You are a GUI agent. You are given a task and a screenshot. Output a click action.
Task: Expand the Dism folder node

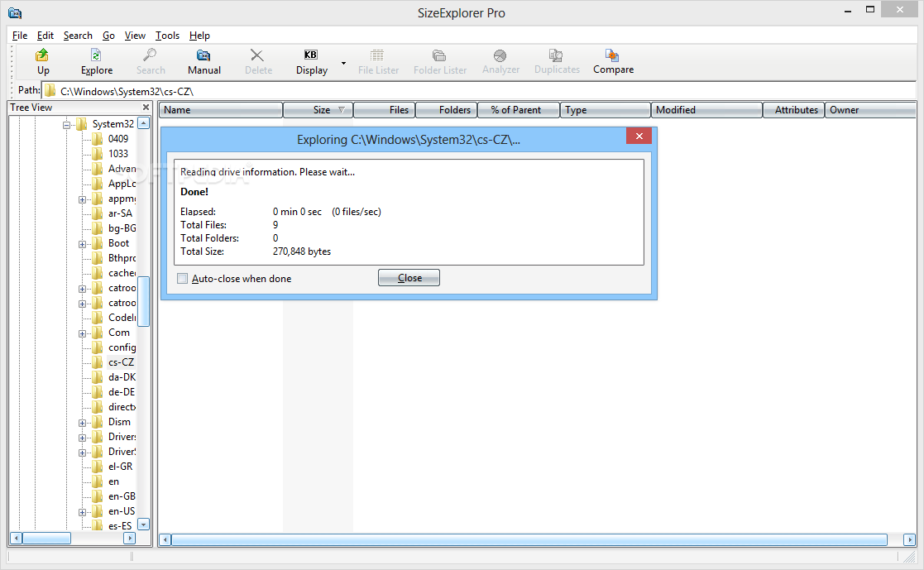(x=82, y=423)
